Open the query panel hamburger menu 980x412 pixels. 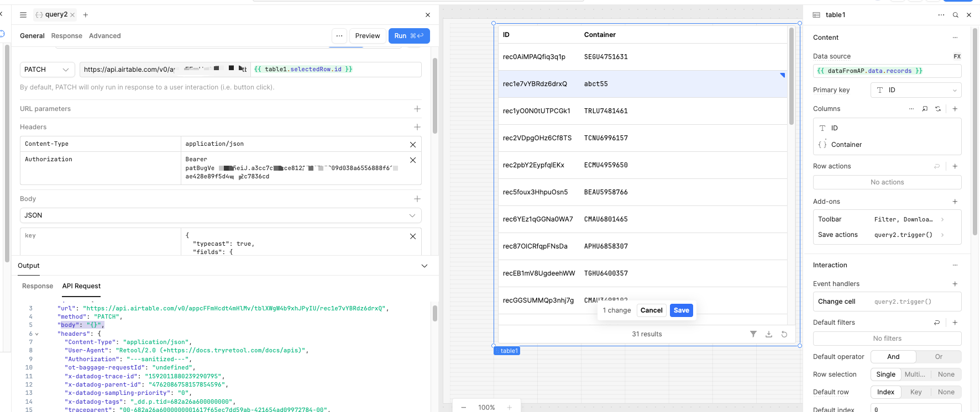(23, 15)
